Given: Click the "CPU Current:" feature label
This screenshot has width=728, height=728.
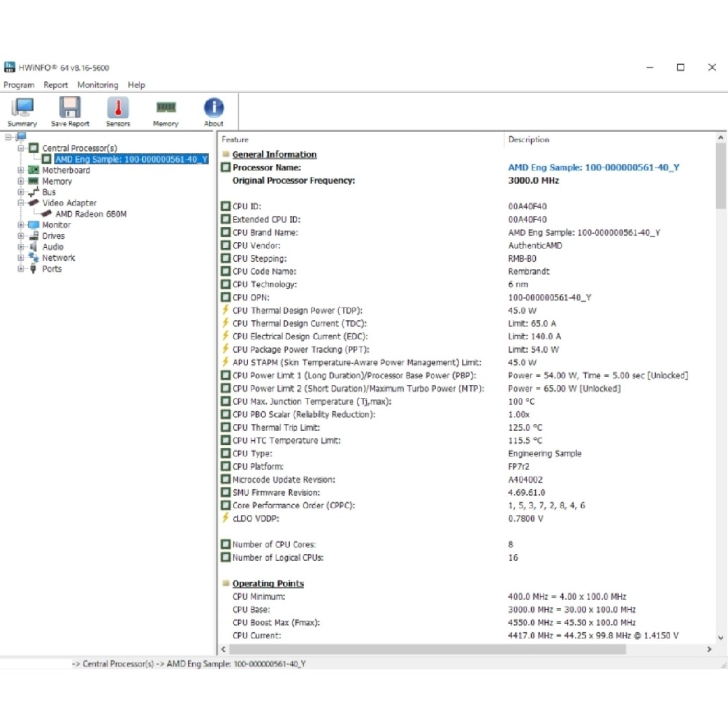Looking at the screenshot, I should tap(257, 635).
